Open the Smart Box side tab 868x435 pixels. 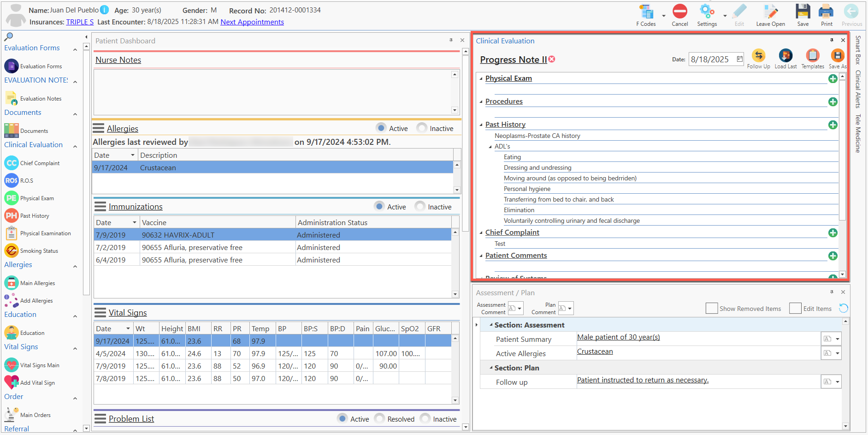coord(858,50)
